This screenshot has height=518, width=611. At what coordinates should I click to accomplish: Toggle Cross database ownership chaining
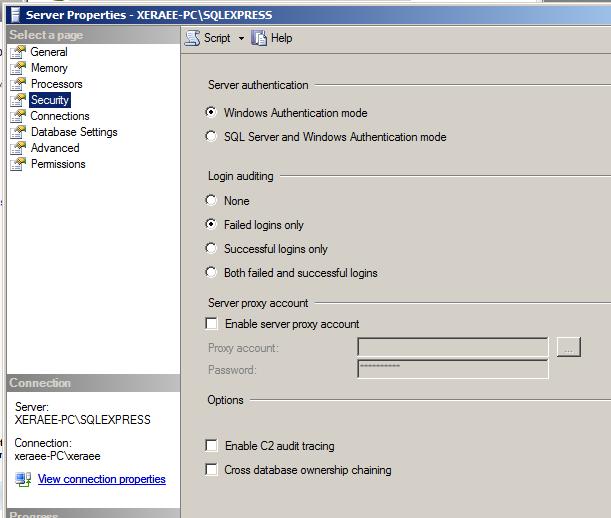[x=211, y=470]
